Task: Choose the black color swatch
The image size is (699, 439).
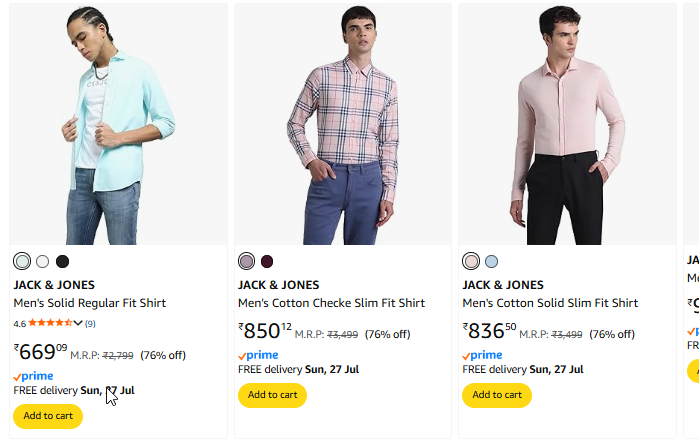Action: pos(62,261)
